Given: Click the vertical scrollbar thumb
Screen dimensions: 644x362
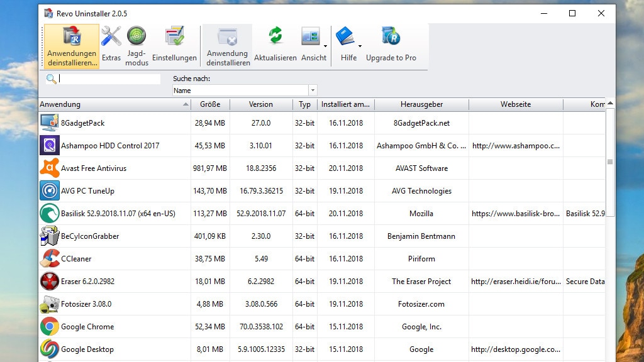Looking at the screenshot, I should click(x=610, y=162).
